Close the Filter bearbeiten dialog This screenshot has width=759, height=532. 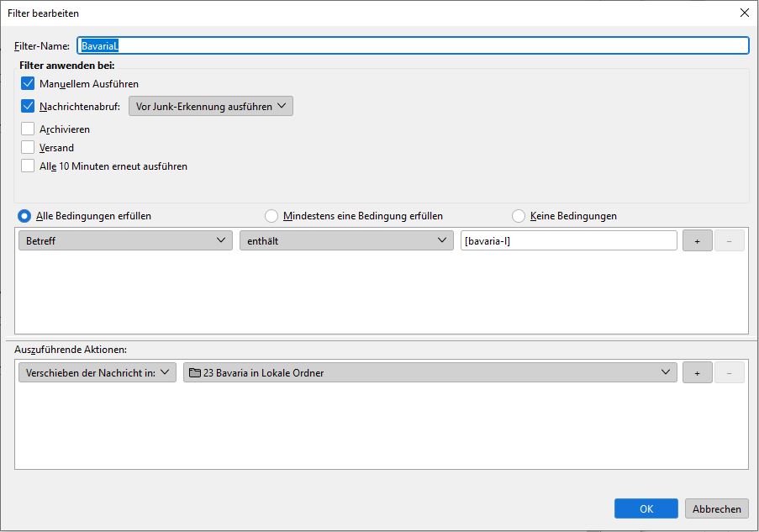click(x=744, y=13)
